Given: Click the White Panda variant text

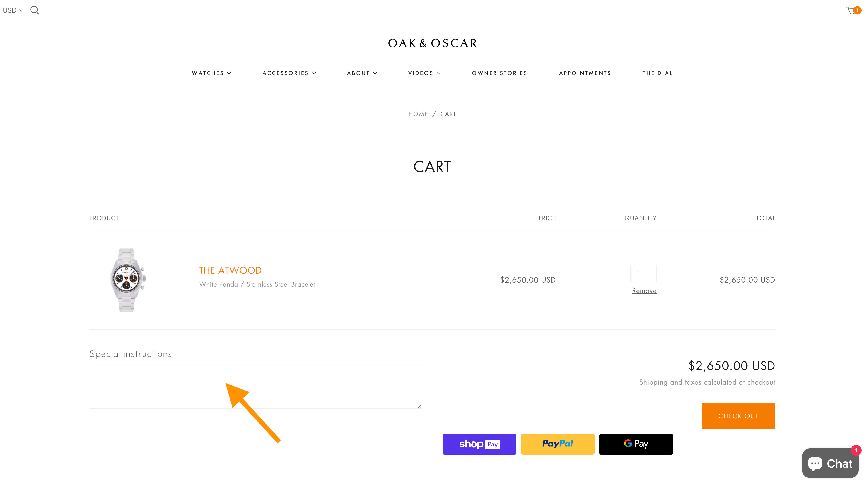Looking at the screenshot, I should tap(257, 284).
